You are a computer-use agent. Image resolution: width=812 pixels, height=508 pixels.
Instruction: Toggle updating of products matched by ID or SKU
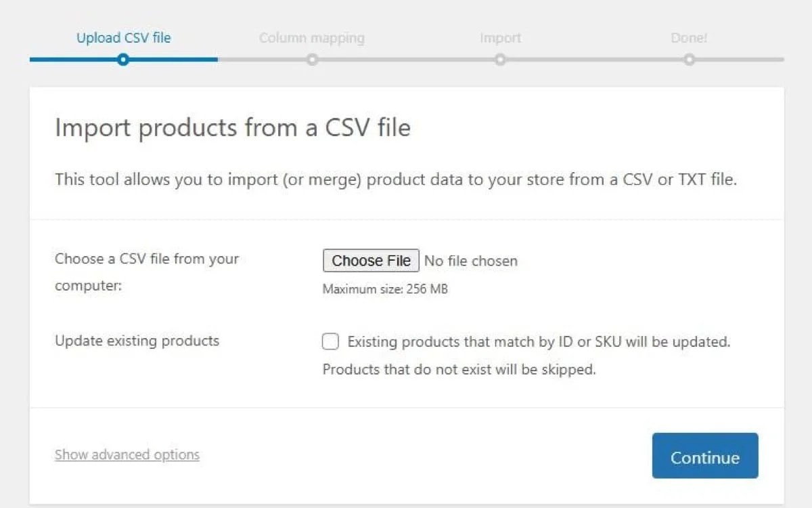pyautogui.click(x=330, y=341)
